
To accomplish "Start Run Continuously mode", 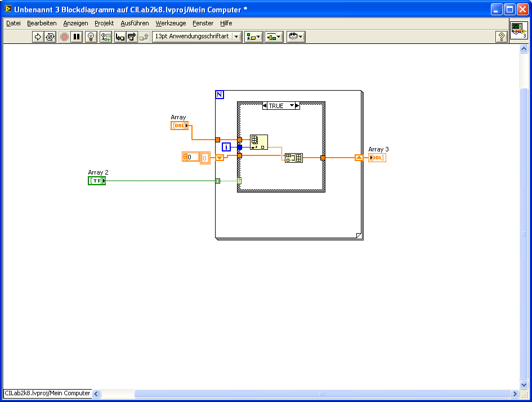I will click(50, 37).
